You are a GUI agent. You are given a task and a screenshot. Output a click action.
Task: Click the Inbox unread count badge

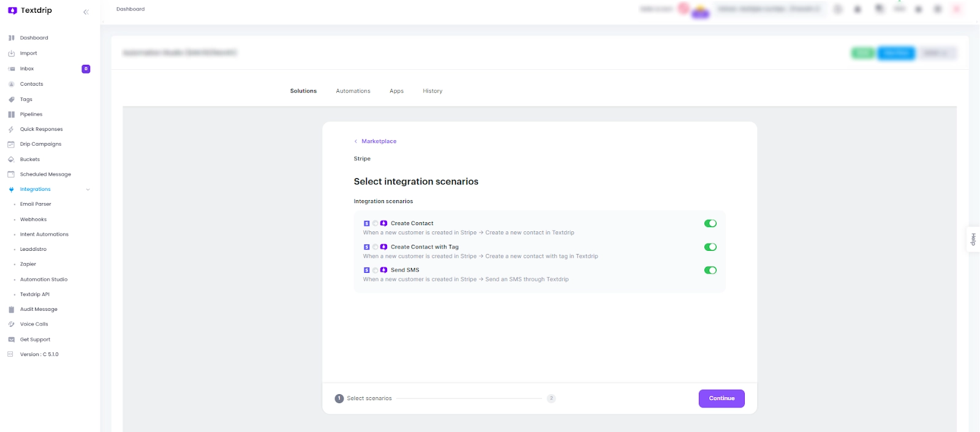coord(86,69)
